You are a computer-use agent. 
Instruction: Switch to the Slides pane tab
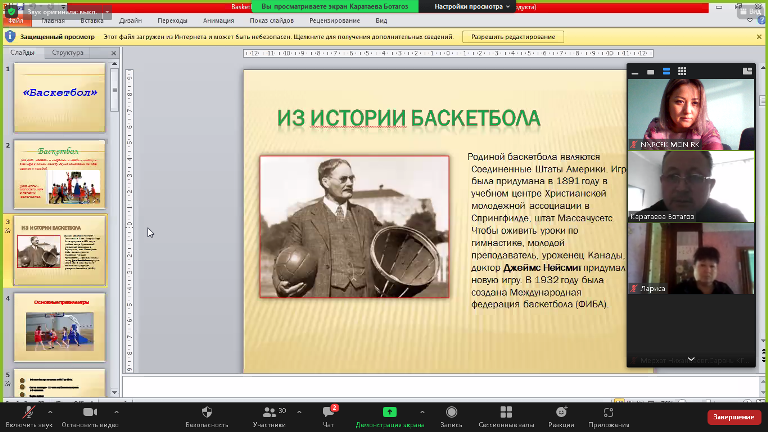tap(23, 52)
